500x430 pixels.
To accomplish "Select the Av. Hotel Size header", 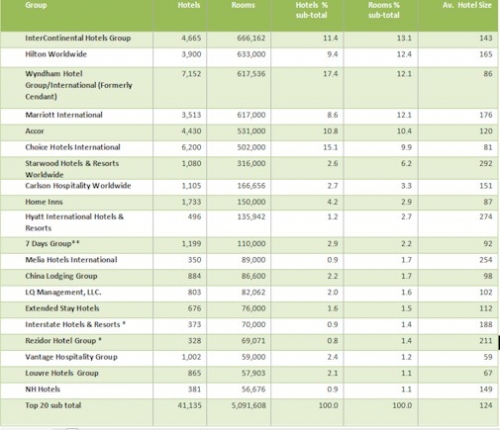I will click(x=467, y=5).
